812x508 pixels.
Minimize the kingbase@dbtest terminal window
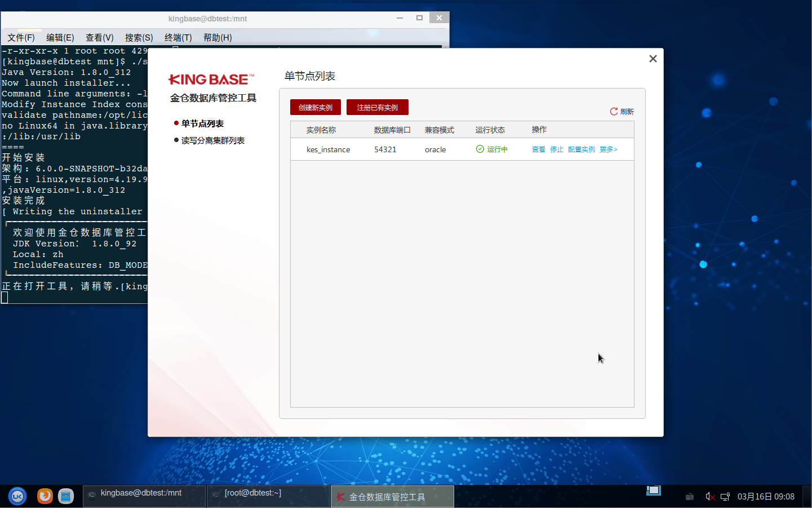400,18
